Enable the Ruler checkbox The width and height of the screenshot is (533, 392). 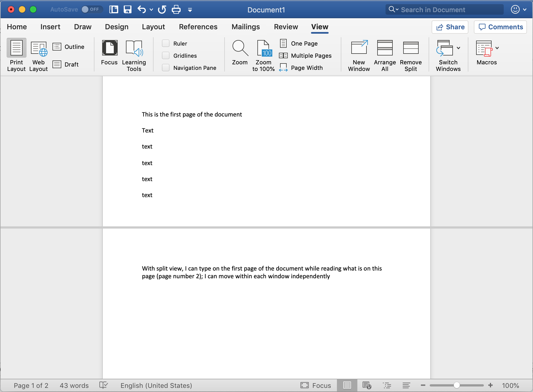tap(166, 44)
